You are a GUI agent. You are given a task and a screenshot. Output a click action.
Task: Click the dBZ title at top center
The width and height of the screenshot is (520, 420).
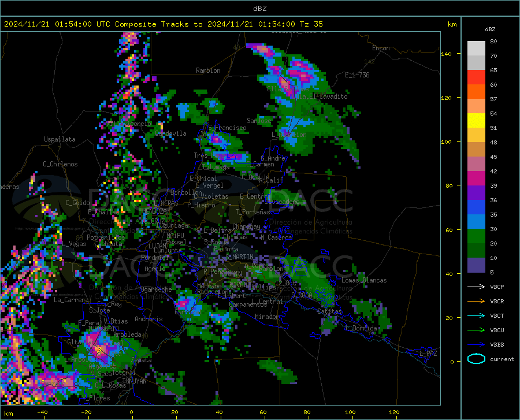[x=259, y=9]
